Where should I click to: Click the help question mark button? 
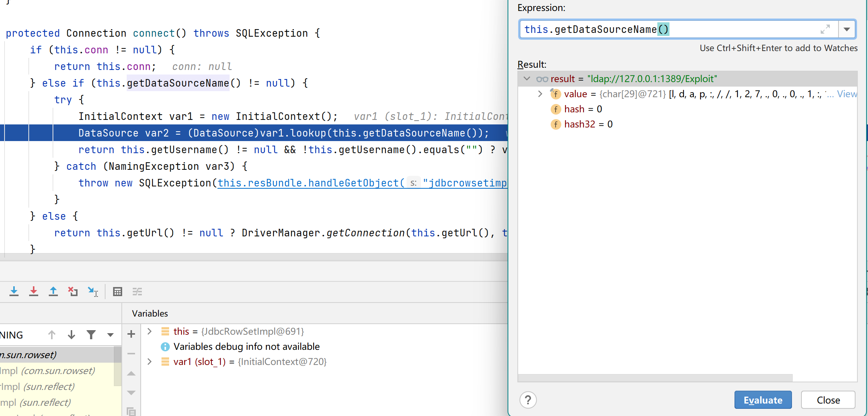tap(528, 400)
